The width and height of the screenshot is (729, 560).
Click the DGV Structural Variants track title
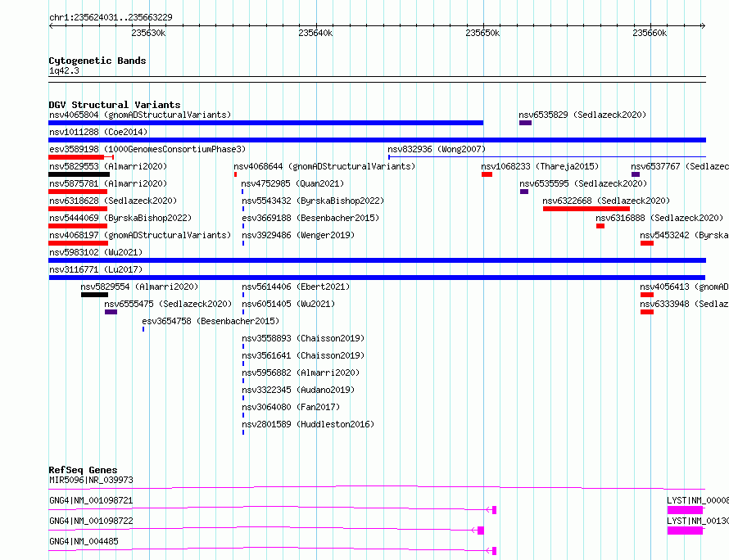115,105
